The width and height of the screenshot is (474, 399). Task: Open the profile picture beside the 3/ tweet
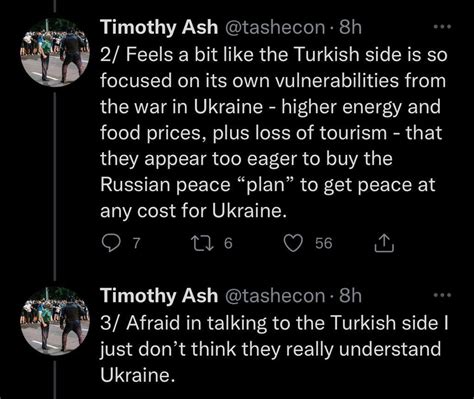[54, 321]
